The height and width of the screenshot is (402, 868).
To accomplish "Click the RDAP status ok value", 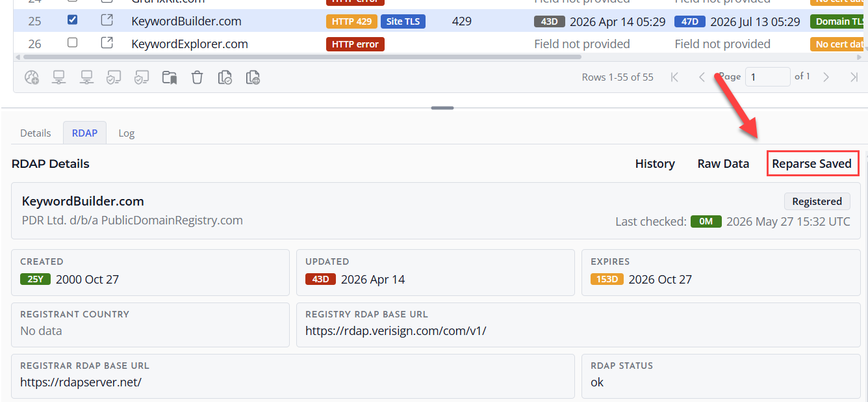I will click(x=597, y=382).
